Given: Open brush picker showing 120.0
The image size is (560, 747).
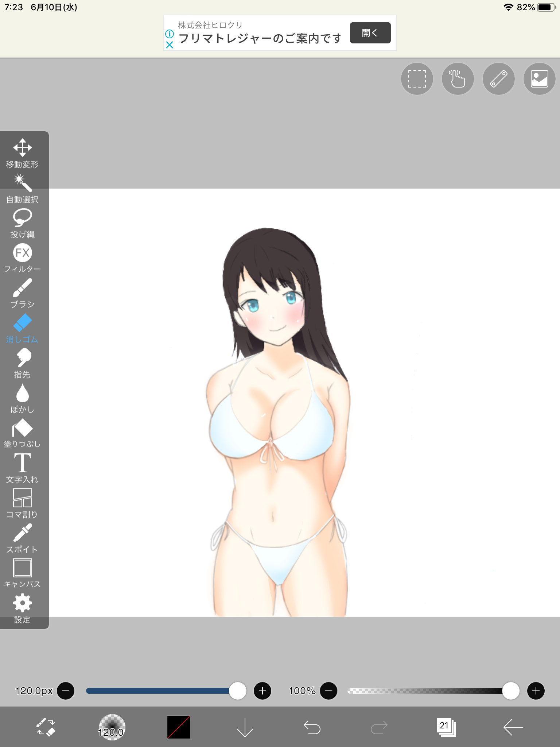Looking at the screenshot, I should [112, 727].
